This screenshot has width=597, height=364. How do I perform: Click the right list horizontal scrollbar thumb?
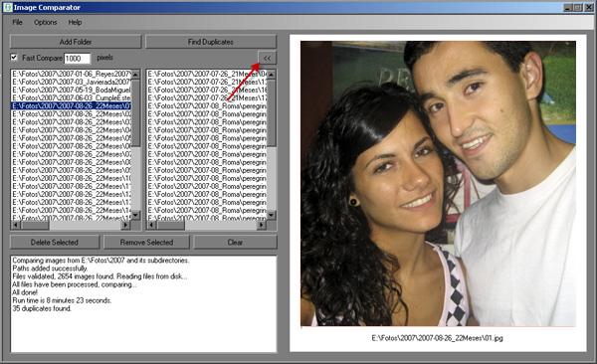coord(170,225)
